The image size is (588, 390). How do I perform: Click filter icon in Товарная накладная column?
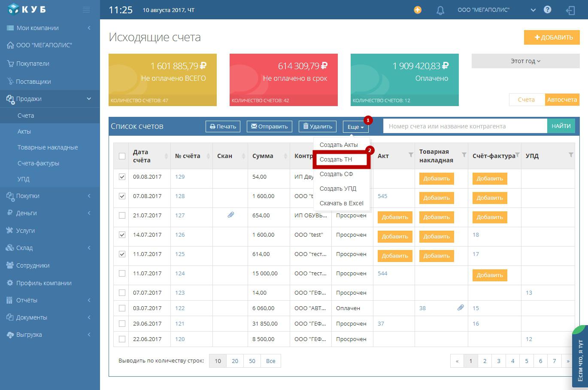point(464,155)
